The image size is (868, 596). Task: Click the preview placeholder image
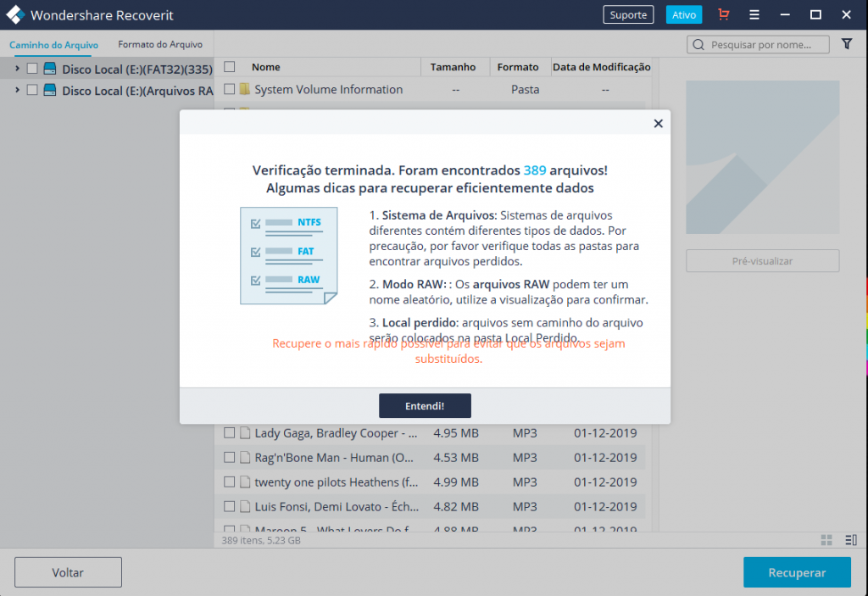coord(762,158)
